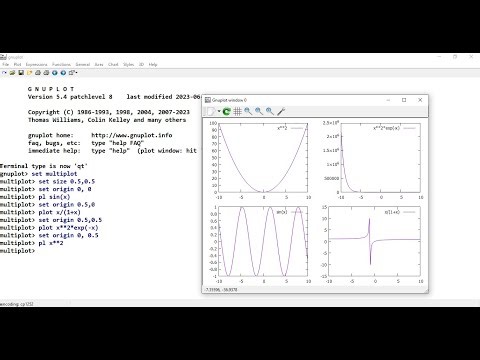This screenshot has width=480, height=360.
Task: Open the Chart menu
Action: point(113,64)
